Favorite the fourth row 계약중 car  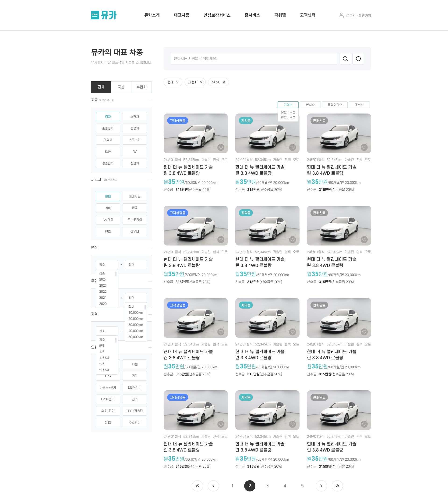293,424
